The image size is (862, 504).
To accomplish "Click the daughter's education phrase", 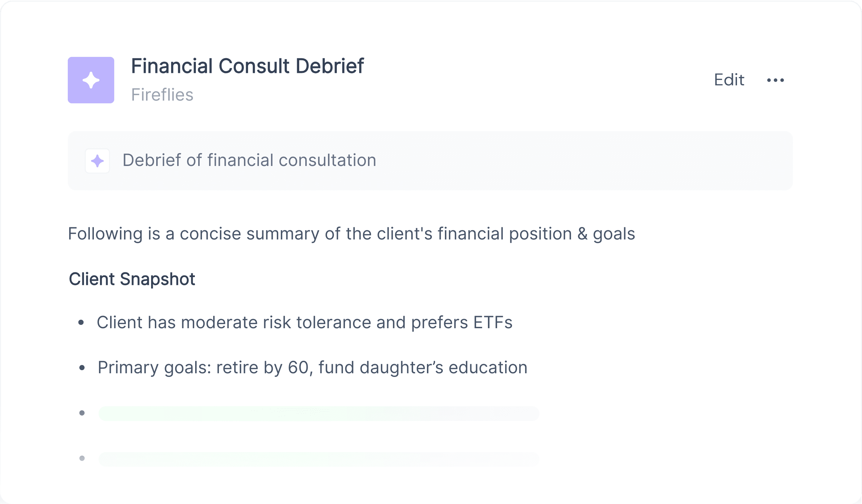I will pos(443,368).
